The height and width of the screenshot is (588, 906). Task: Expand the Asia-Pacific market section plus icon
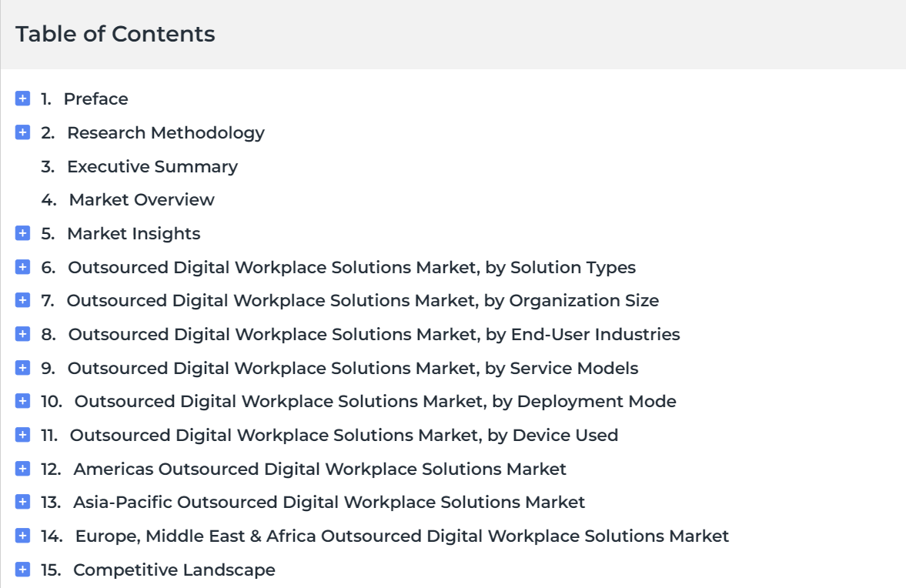22,502
